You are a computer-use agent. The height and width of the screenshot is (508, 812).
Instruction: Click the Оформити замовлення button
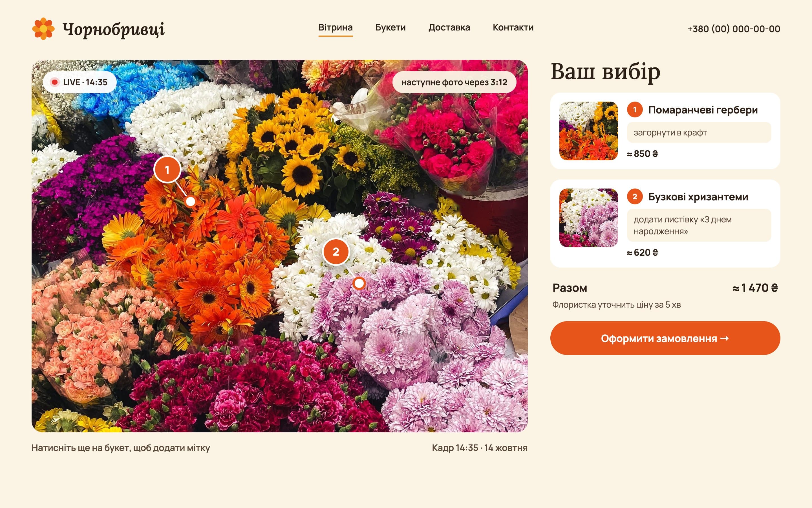(x=665, y=338)
